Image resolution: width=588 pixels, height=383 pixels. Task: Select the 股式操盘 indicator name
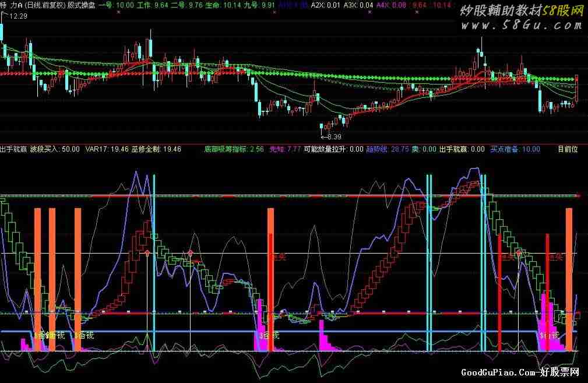click(82, 5)
